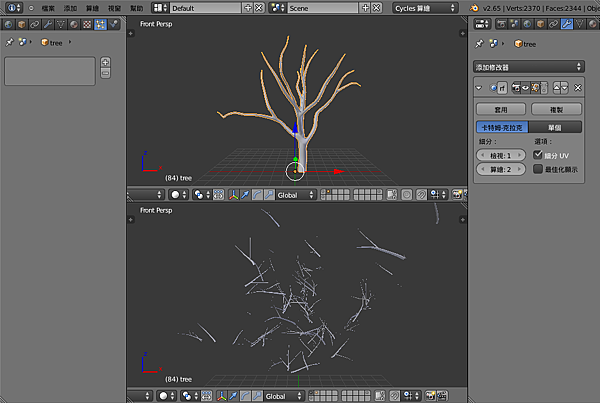Open the snap element dropdown in upper viewport header
Viewport: 600px width, 403px height.
tap(438, 195)
